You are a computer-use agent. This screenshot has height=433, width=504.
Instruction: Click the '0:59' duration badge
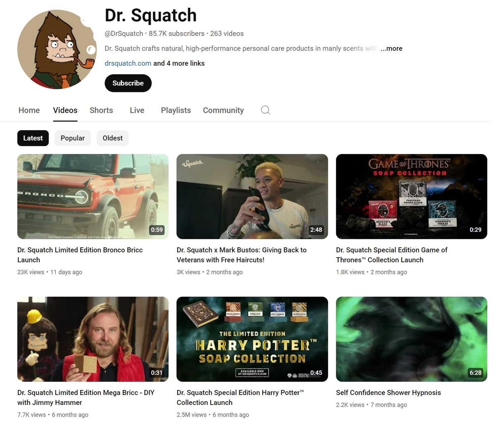pyautogui.click(x=157, y=230)
